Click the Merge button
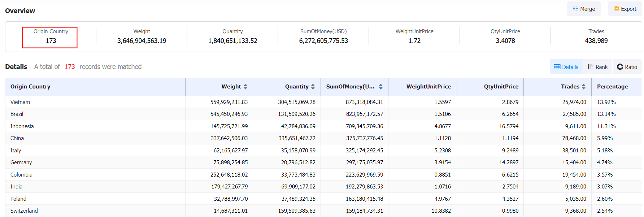Screen dimensions: 644x217 (x=584, y=9)
